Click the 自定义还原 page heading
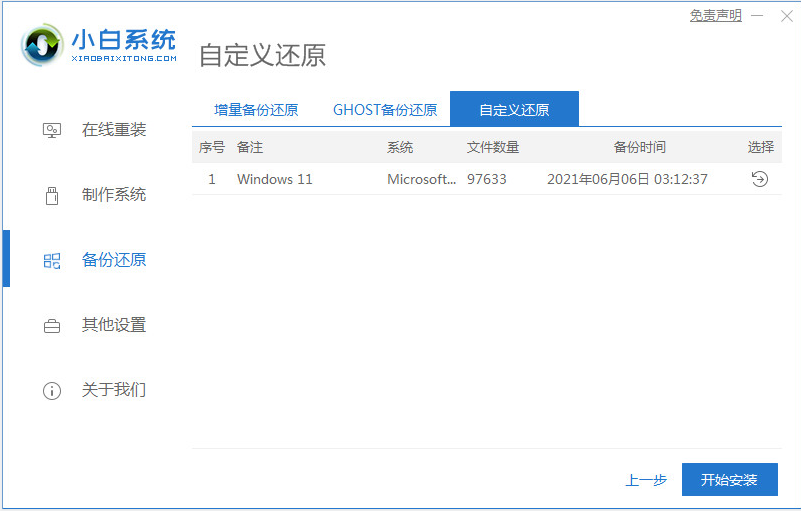Viewport: 801px width, 511px height. [262, 55]
